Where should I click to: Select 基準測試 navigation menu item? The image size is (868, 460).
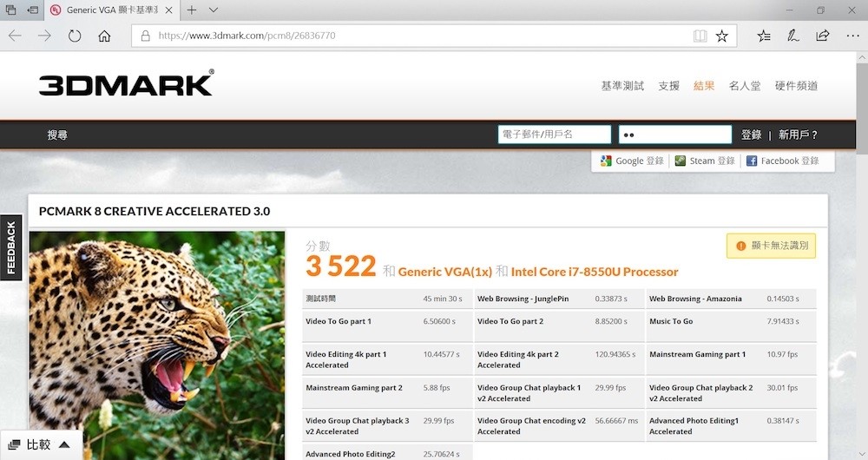point(622,86)
